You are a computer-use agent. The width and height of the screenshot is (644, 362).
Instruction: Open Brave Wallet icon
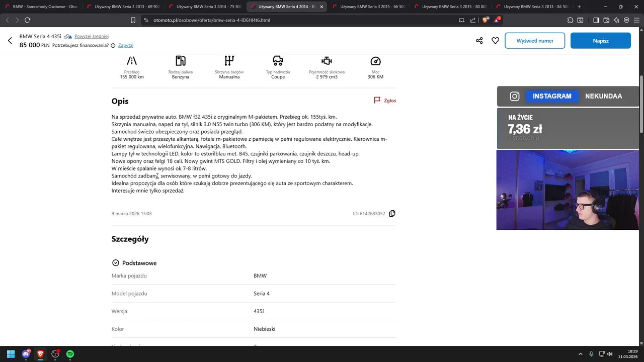606,20
